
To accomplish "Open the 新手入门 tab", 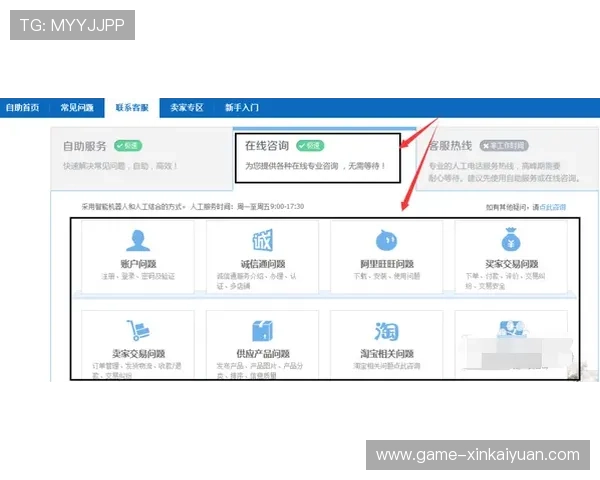I will [x=241, y=107].
